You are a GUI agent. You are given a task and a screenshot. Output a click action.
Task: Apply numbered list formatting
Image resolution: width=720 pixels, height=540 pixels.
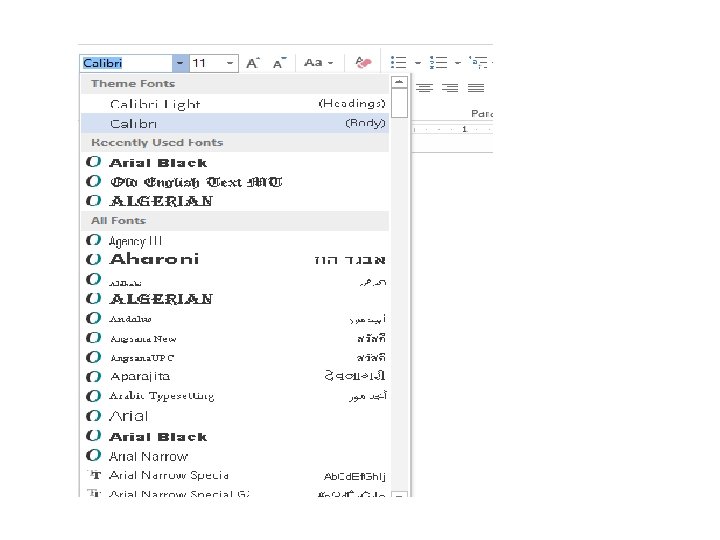click(x=438, y=62)
